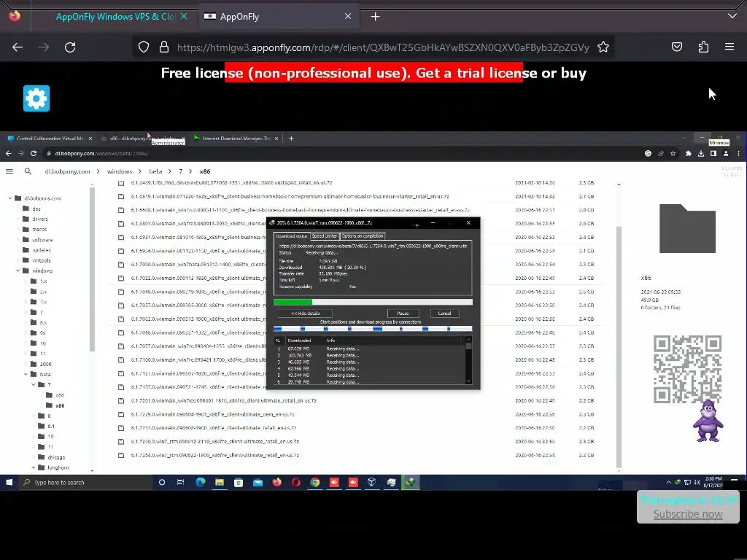Viewport: 747px width, 560px height.
Task: Click the Subscribe now link
Action: 688,514
